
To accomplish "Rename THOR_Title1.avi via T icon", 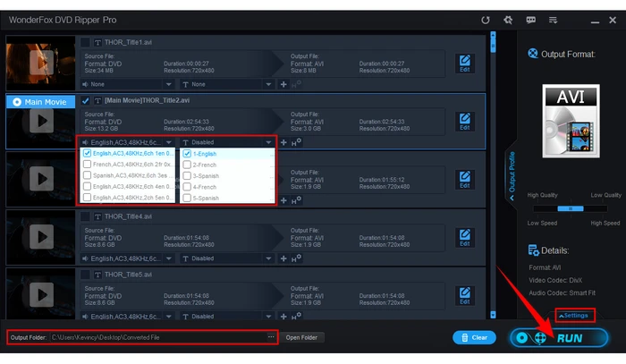I will (97, 42).
